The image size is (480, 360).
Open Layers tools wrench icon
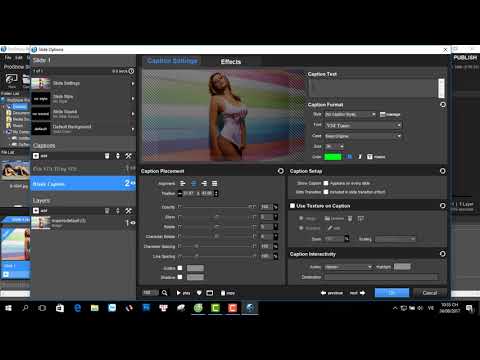pyautogui.click(x=128, y=211)
